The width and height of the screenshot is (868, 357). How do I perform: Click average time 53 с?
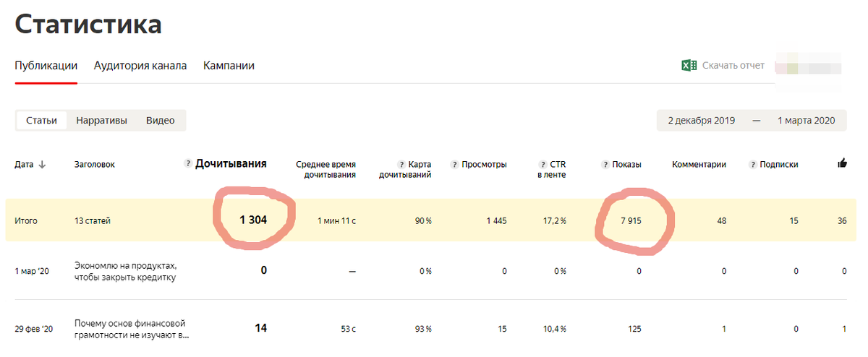[349, 329]
